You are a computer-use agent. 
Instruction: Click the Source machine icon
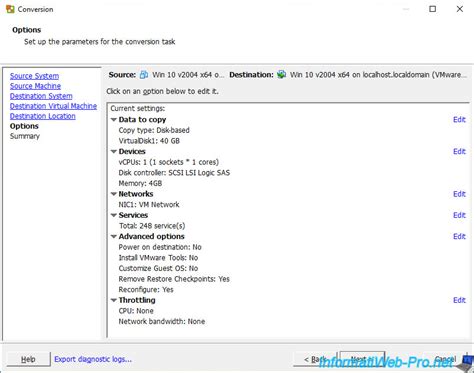[x=144, y=75]
